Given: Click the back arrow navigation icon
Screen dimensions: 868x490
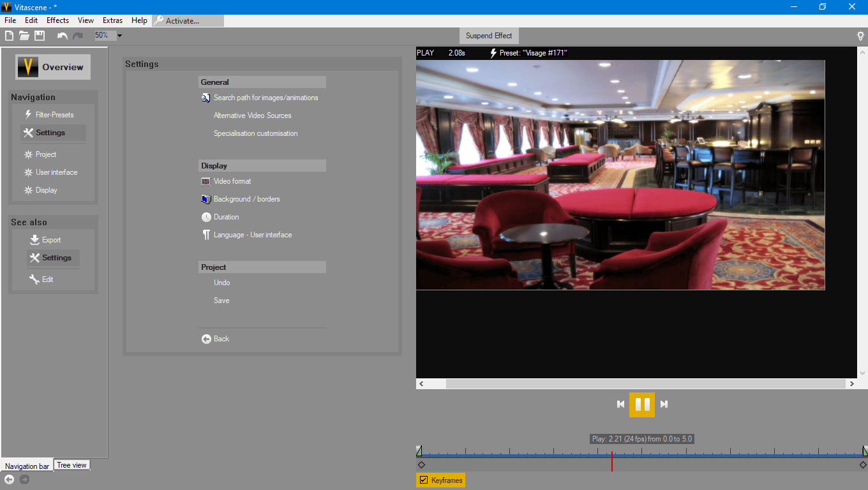Looking at the screenshot, I should [x=10, y=479].
